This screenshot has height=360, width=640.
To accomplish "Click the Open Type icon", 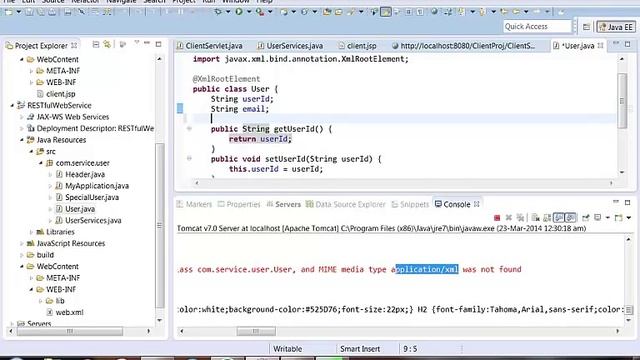I will pos(327,12).
